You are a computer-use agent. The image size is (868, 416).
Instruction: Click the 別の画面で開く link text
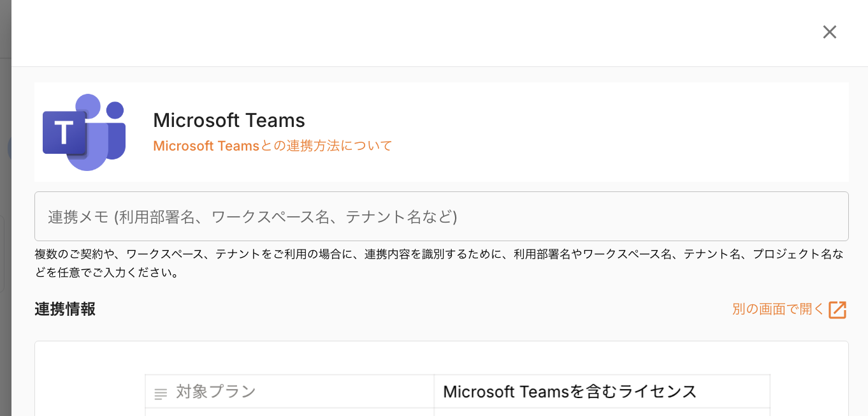(x=778, y=309)
